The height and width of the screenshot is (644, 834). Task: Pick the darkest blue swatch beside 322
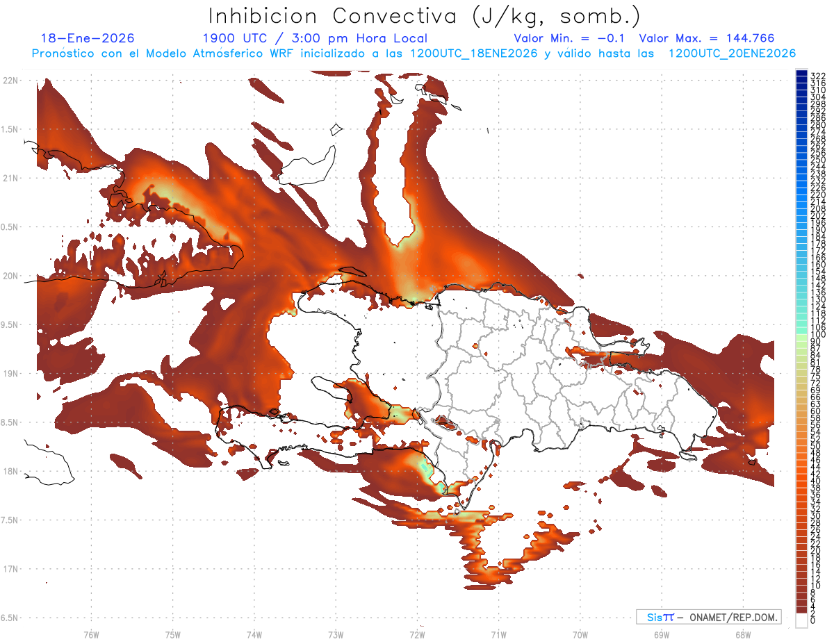(801, 73)
